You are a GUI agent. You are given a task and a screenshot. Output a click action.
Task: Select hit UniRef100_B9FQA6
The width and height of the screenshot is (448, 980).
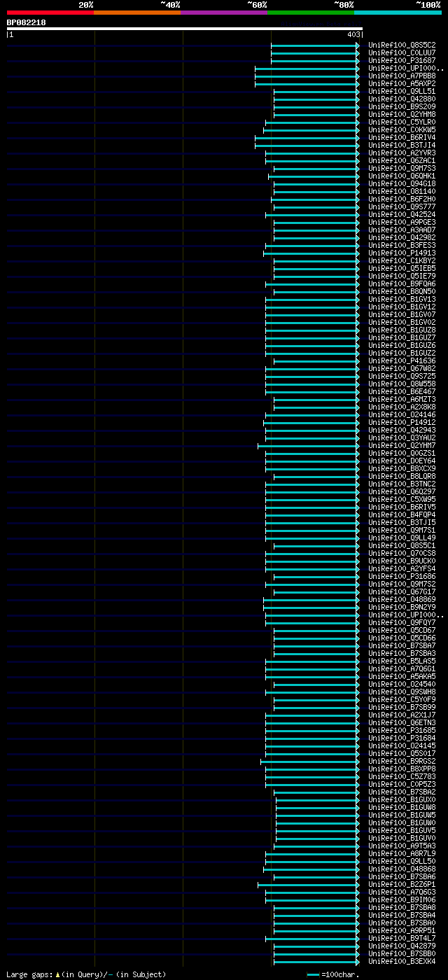pyautogui.click(x=402, y=283)
